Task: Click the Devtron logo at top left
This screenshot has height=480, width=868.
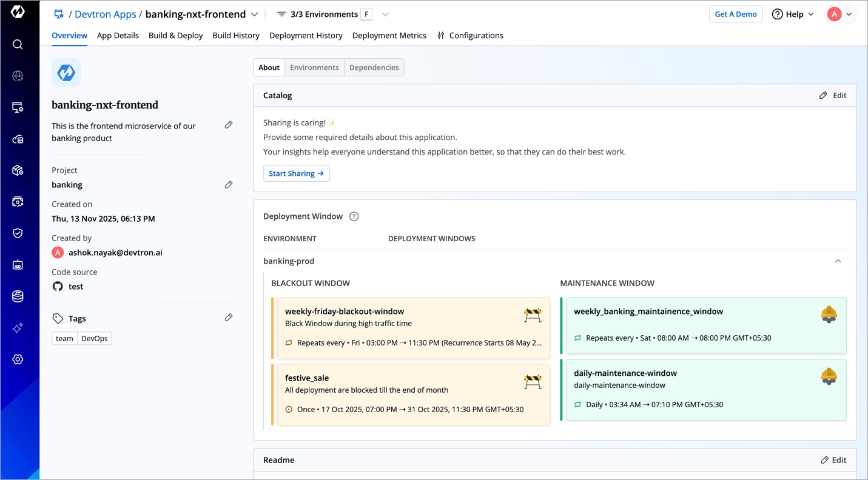Action: (18, 12)
